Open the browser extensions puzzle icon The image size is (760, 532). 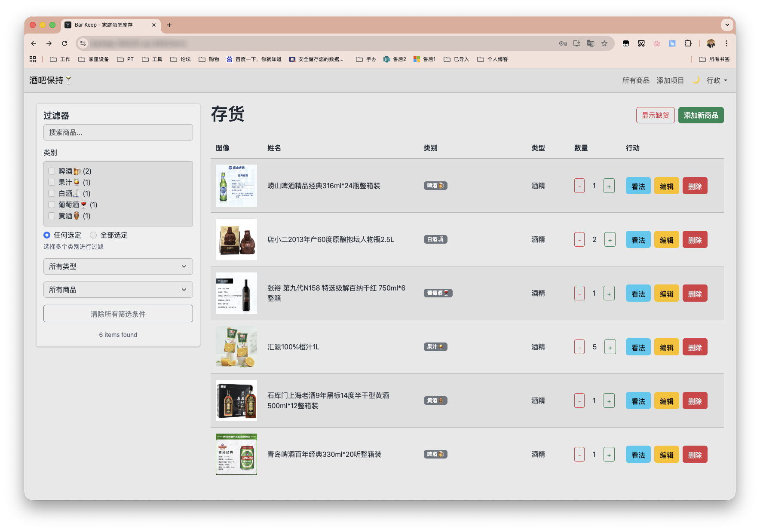pos(688,43)
